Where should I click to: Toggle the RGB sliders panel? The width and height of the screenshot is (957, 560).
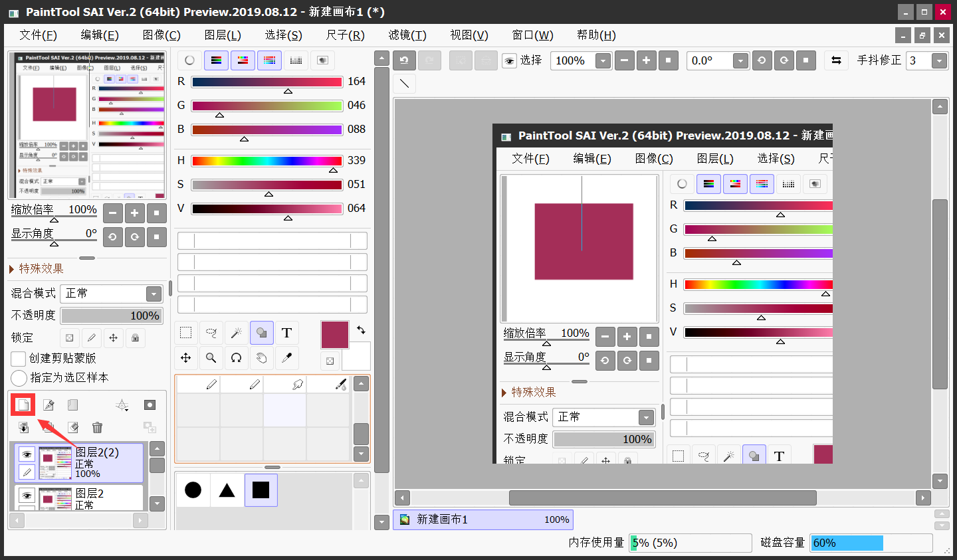tap(216, 60)
